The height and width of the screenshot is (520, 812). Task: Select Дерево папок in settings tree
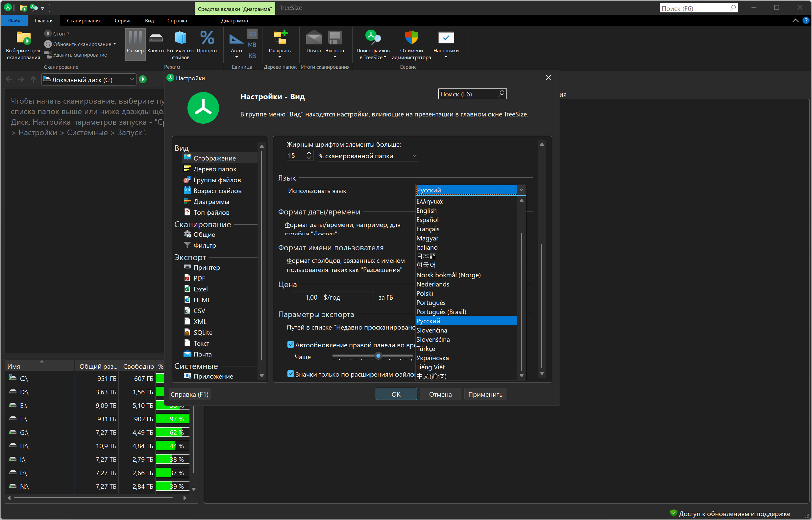coord(215,169)
